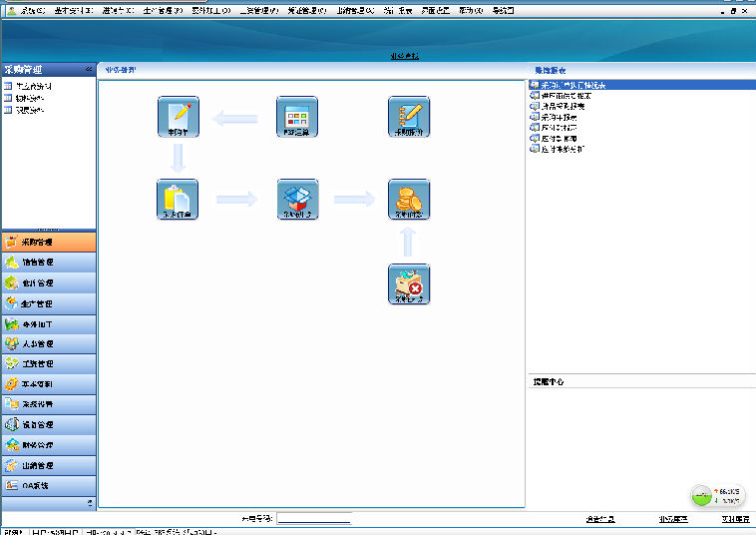Switch to 委外加工 module in sidebar
Screen dimensions: 756x535
point(49,324)
